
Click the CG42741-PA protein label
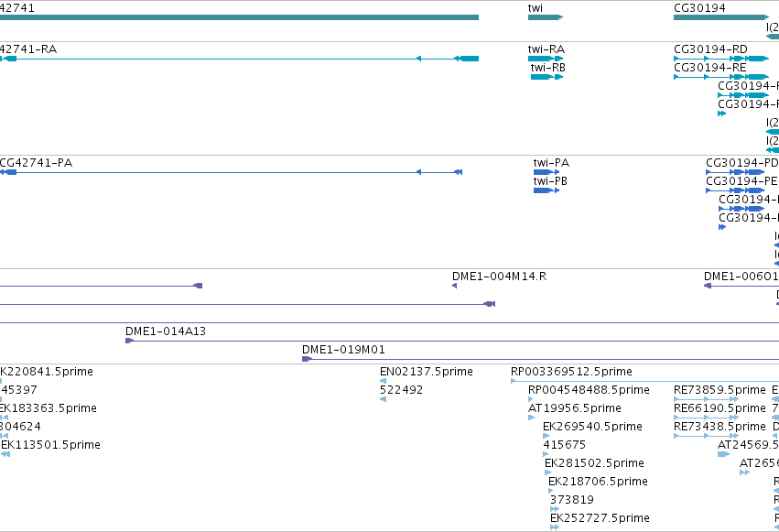click(x=36, y=163)
